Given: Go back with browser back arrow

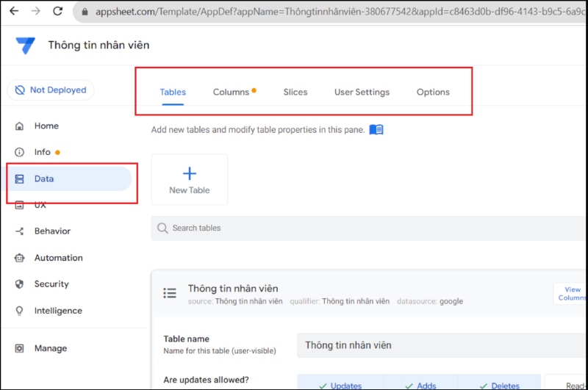Looking at the screenshot, I should click(x=14, y=11).
